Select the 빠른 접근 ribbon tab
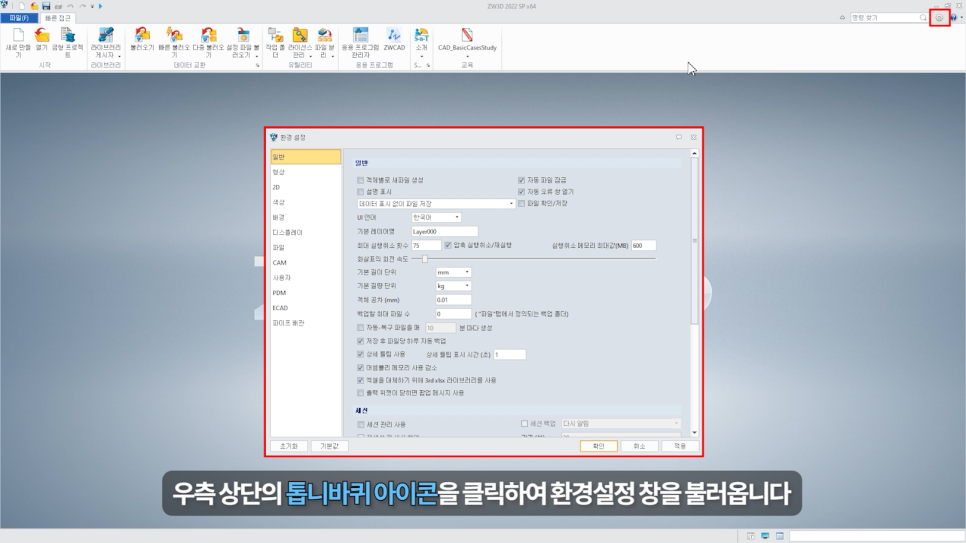The image size is (966, 543). [x=58, y=18]
